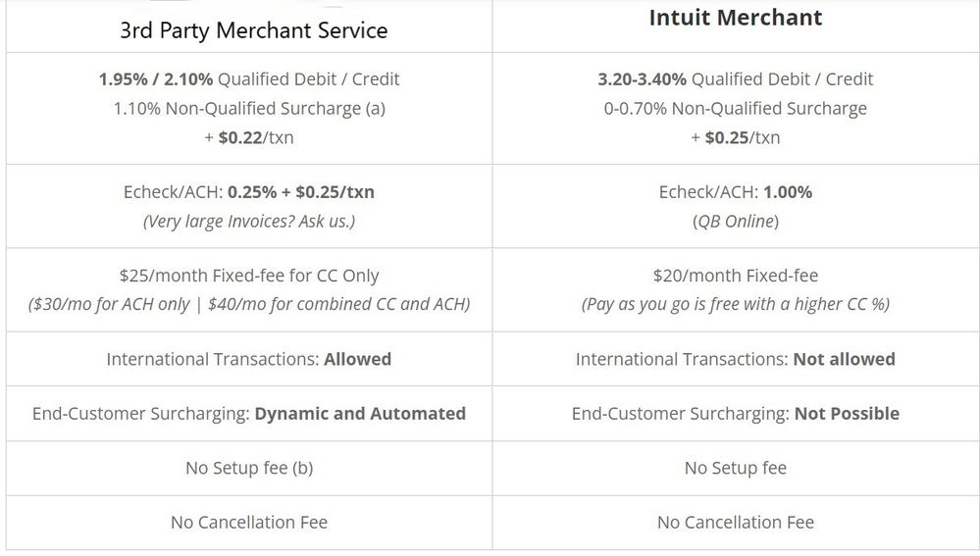This screenshot has height=556, width=980.
Task: Click "$25/month Fixed-fee for CC Only" text
Action: coord(248,276)
